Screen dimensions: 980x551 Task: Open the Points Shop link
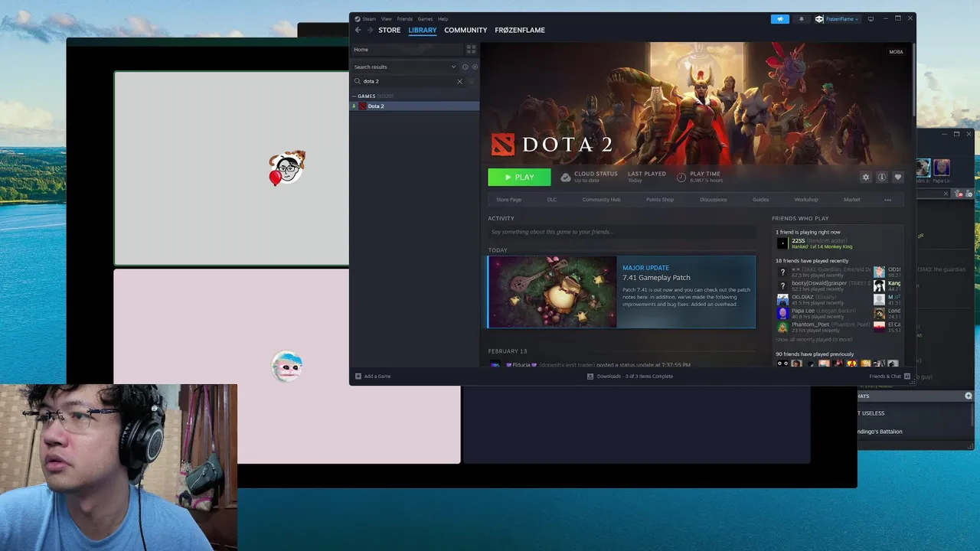click(660, 200)
